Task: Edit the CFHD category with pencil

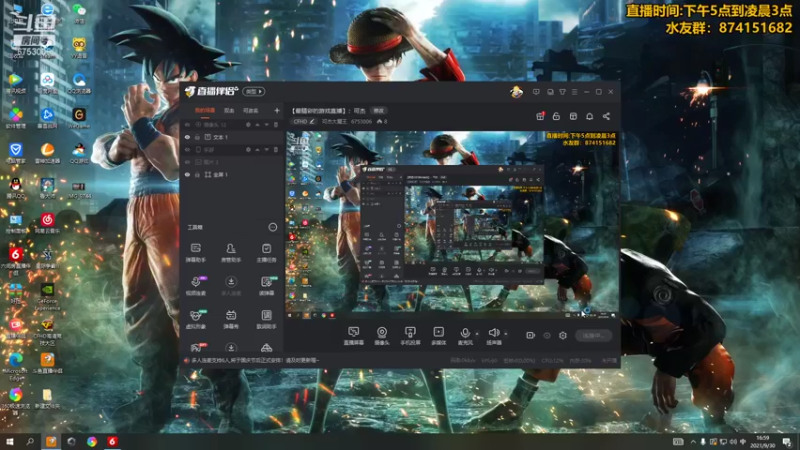Action: 312,121
